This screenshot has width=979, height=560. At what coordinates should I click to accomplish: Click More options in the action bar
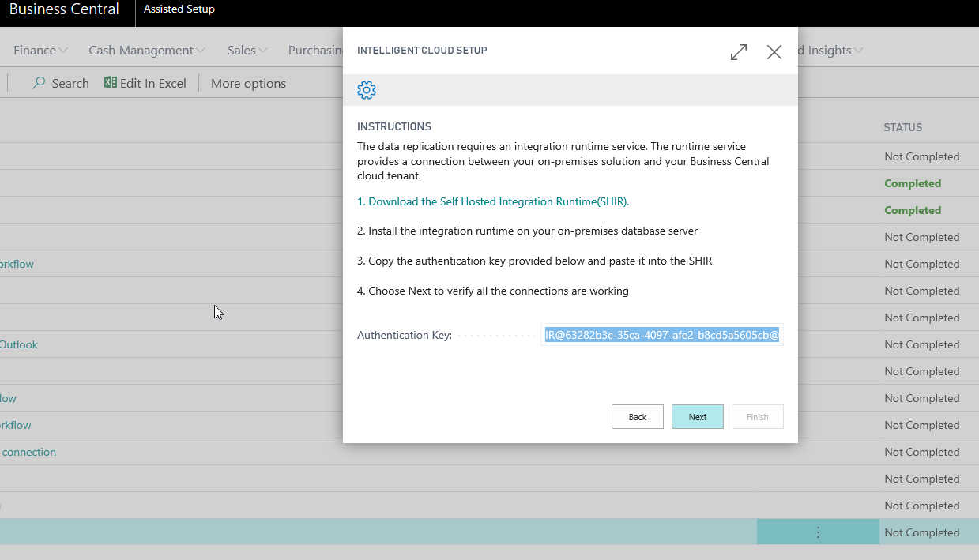[x=248, y=83]
